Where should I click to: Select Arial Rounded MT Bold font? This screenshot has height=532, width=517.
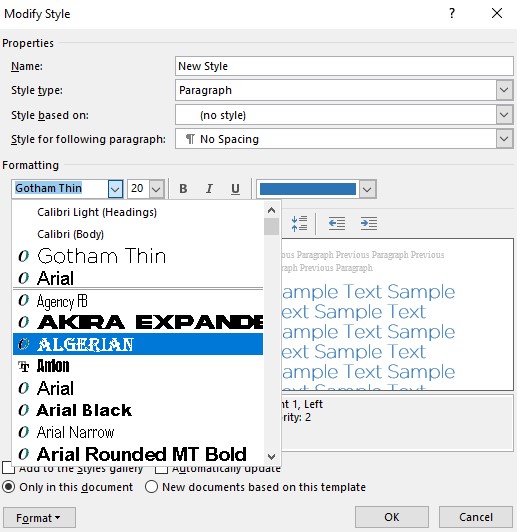coord(137,454)
